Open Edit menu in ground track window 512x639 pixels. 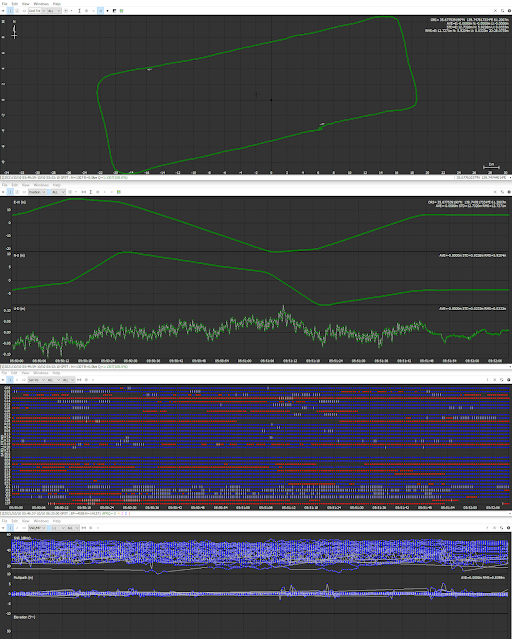[15, 4]
